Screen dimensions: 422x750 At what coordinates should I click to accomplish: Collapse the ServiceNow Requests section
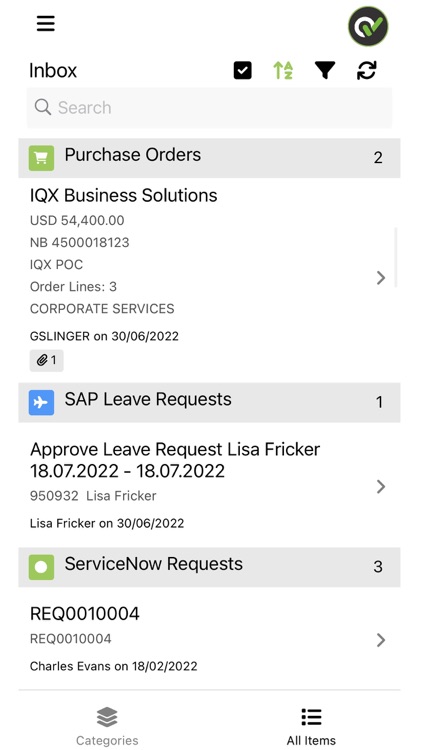[209, 567]
